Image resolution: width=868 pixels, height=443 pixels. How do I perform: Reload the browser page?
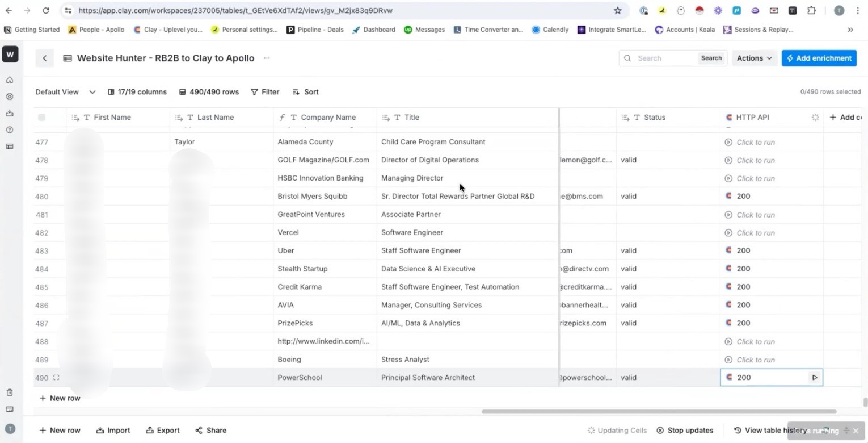[46, 10]
